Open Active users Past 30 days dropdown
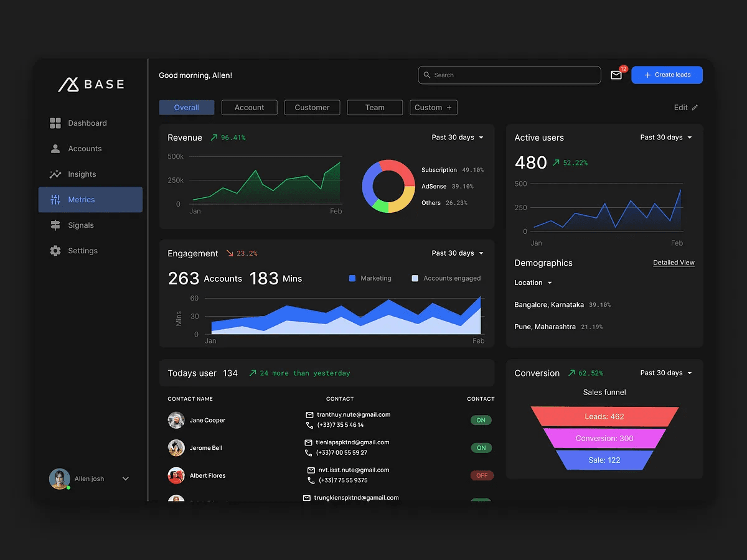This screenshot has height=560, width=747. pyautogui.click(x=666, y=138)
